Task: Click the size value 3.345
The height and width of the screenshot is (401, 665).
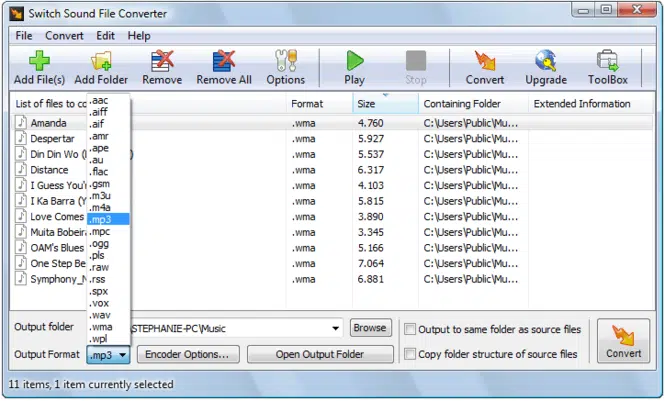Action: [371, 232]
